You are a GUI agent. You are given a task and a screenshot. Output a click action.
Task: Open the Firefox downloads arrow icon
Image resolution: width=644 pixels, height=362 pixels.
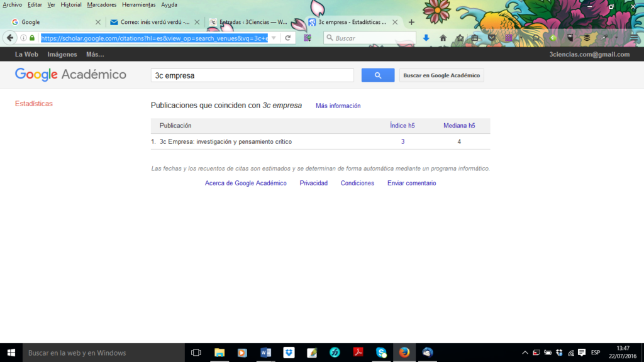[x=426, y=38]
